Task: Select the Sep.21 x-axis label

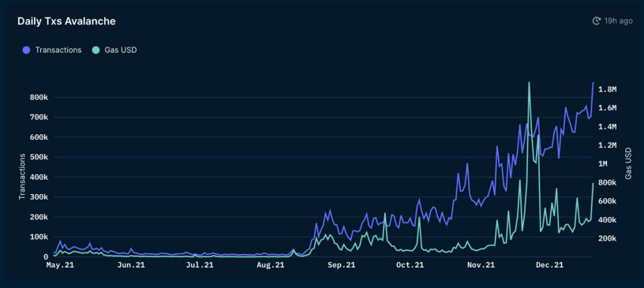Action: pyautogui.click(x=341, y=266)
